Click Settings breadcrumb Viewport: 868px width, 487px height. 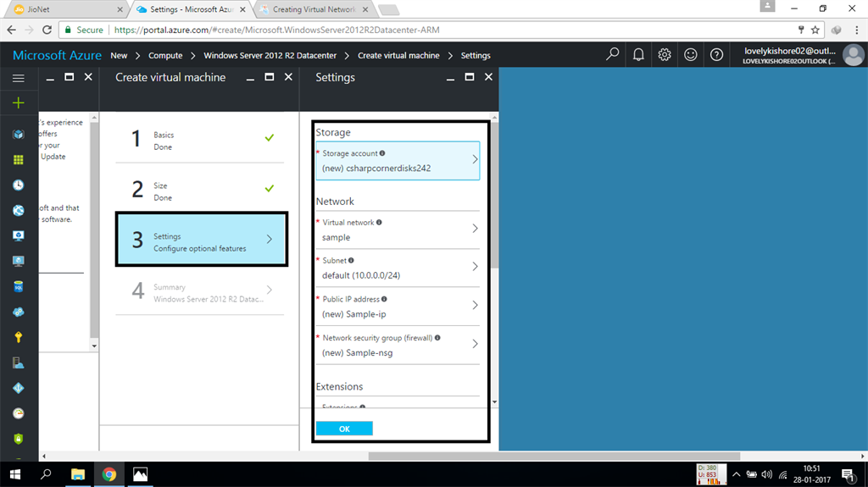point(476,55)
